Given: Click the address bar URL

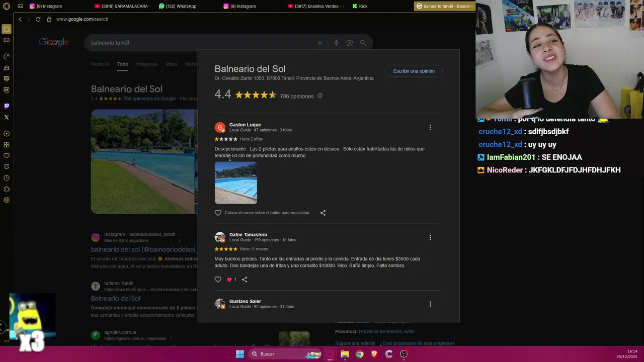Looking at the screenshot, I should 82,19.
